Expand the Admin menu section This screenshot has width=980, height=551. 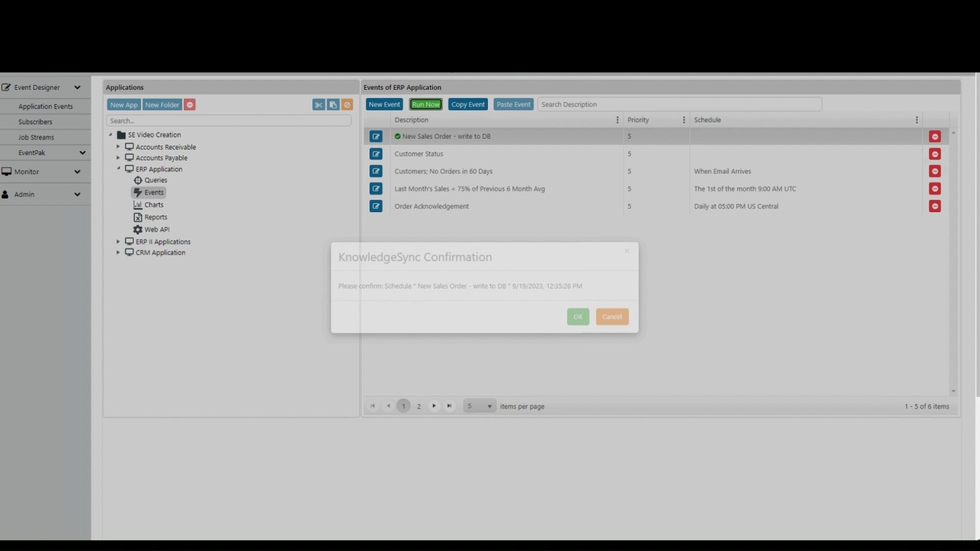click(x=77, y=195)
